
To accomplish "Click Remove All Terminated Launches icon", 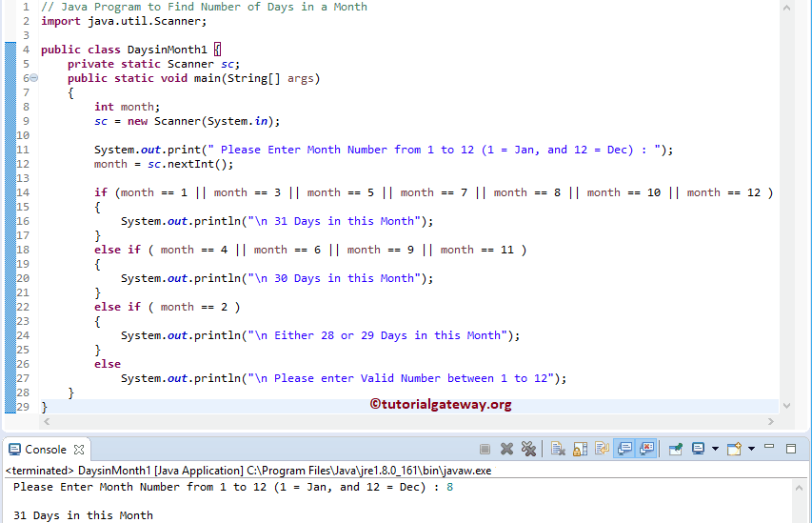I will pos(528,449).
